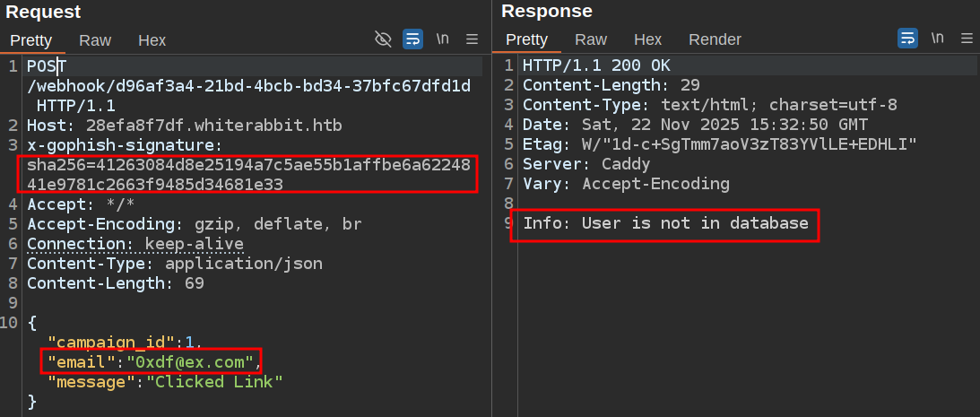Open the Response Render tab
Screen dimensions: 980x417
point(715,39)
